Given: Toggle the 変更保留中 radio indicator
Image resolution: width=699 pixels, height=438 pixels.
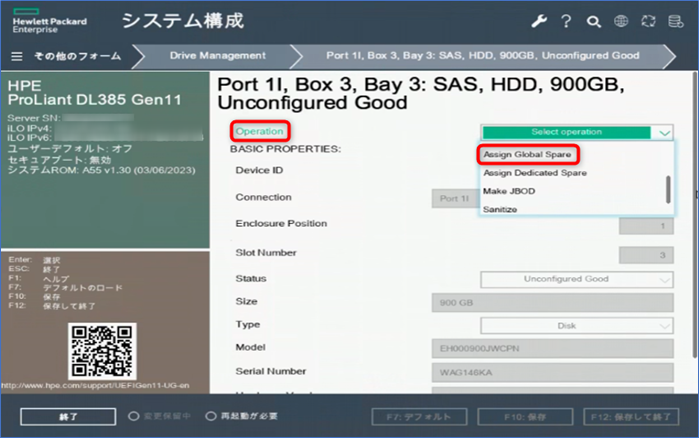Looking at the screenshot, I should (133, 416).
